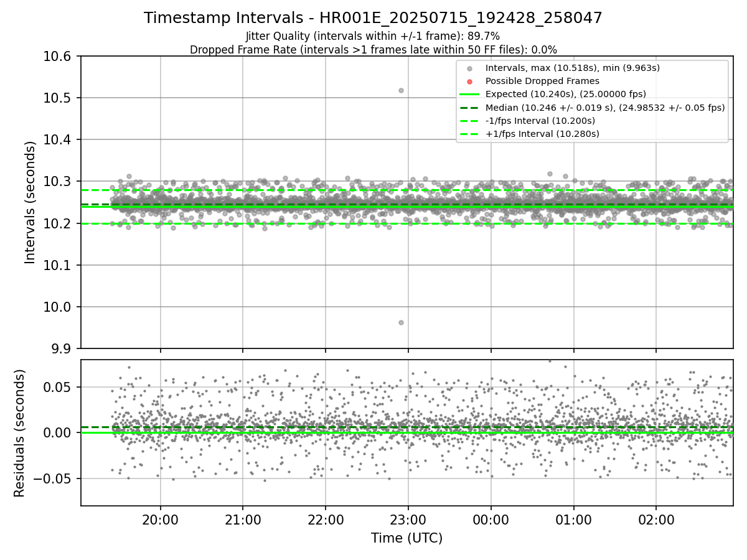Click the Time (UTC) x-axis label
The width and height of the screenshot is (747, 560).
coord(406,538)
